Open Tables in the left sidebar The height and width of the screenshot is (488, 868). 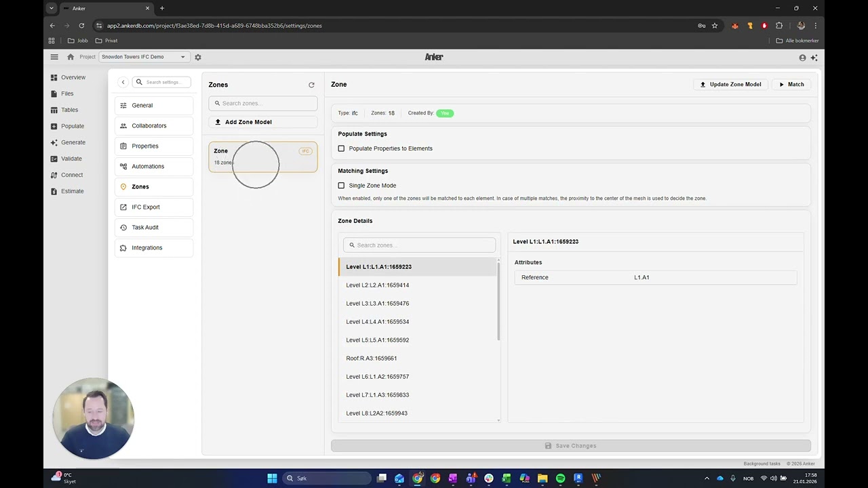pyautogui.click(x=64, y=110)
